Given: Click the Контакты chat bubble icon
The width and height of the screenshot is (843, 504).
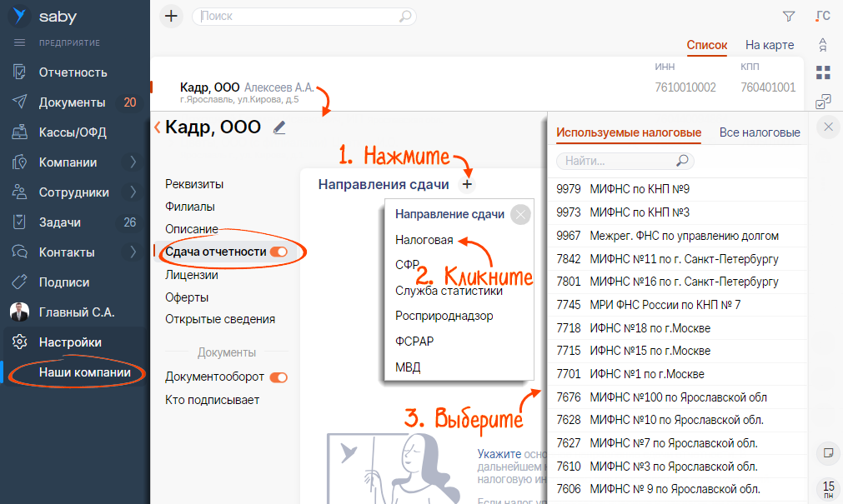Looking at the screenshot, I should click(x=19, y=252).
